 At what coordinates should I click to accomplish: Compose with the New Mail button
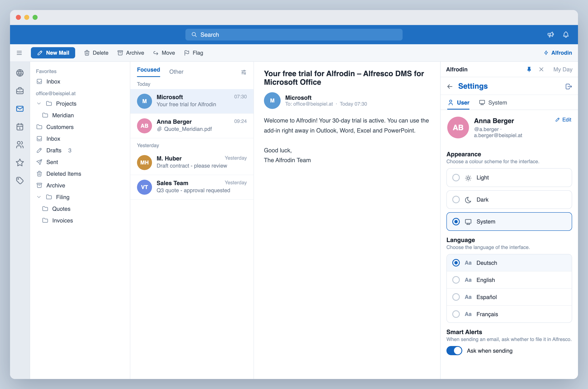[53, 53]
